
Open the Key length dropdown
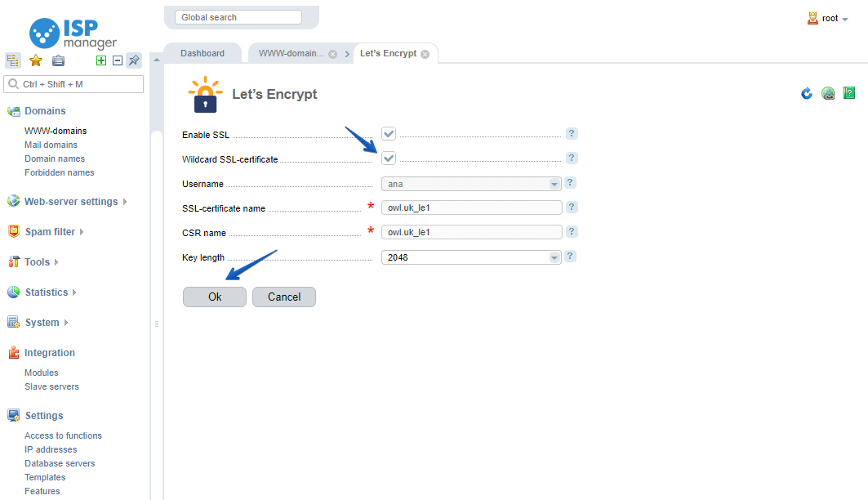pos(471,257)
